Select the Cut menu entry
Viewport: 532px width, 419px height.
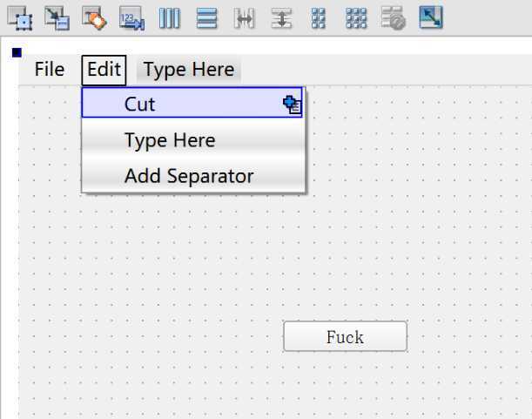pos(192,103)
